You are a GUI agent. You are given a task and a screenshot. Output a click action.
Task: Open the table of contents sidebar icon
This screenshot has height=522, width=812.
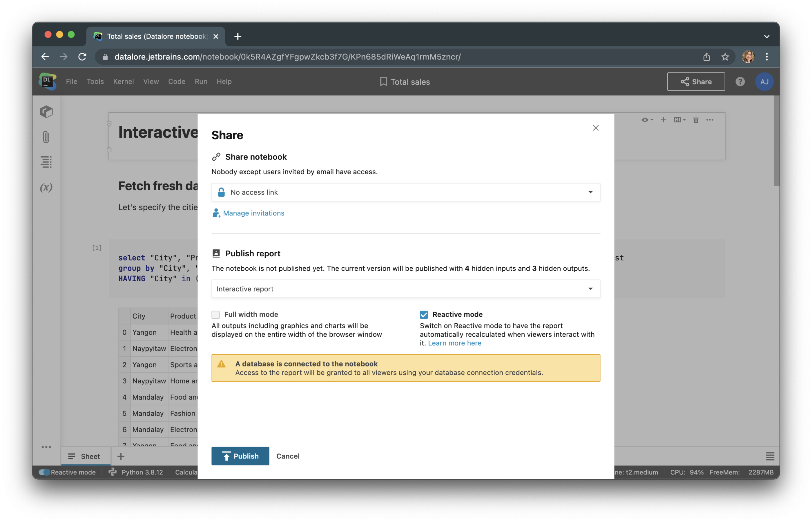point(46,162)
